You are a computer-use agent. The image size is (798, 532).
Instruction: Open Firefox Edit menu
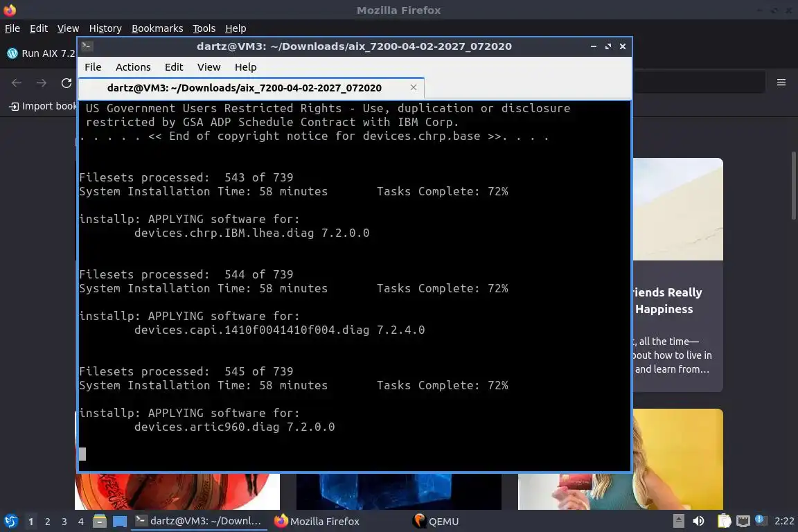(39, 28)
